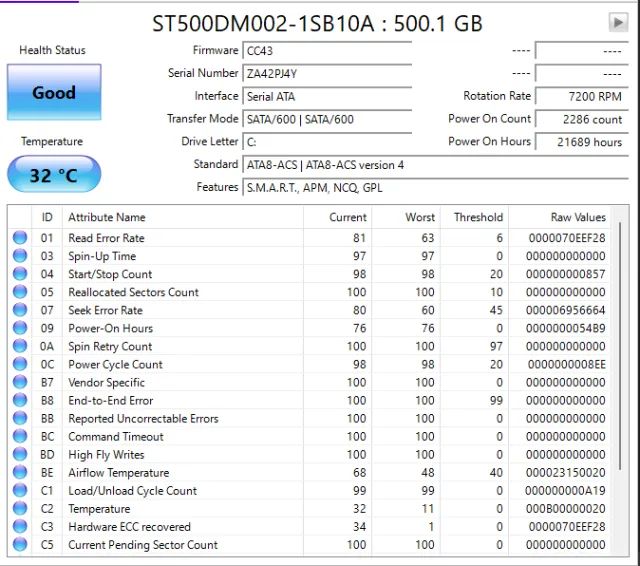This screenshot has height=566, width=640.
Task: Click the Power On Count 2286 field
Action: click(x=581, y=120)
